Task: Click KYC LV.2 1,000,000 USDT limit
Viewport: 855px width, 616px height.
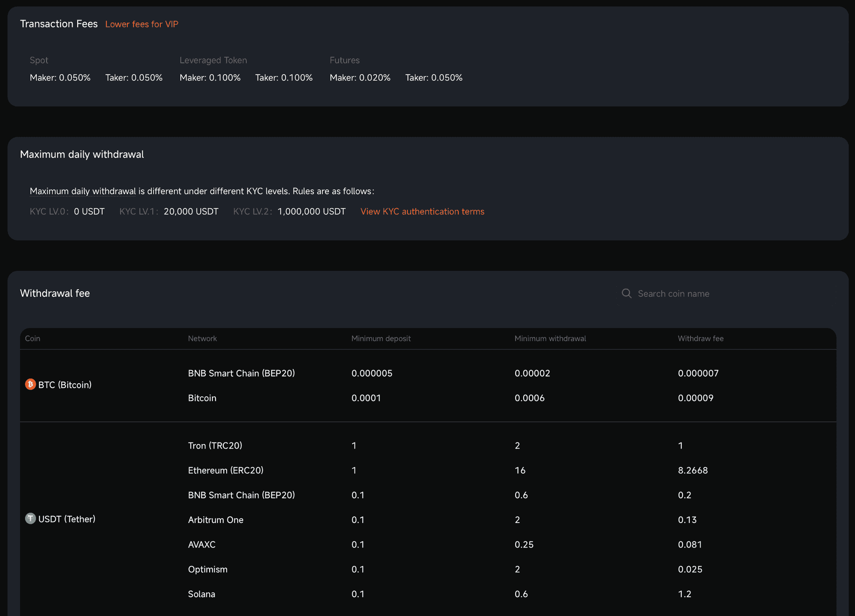Action: 289,212
